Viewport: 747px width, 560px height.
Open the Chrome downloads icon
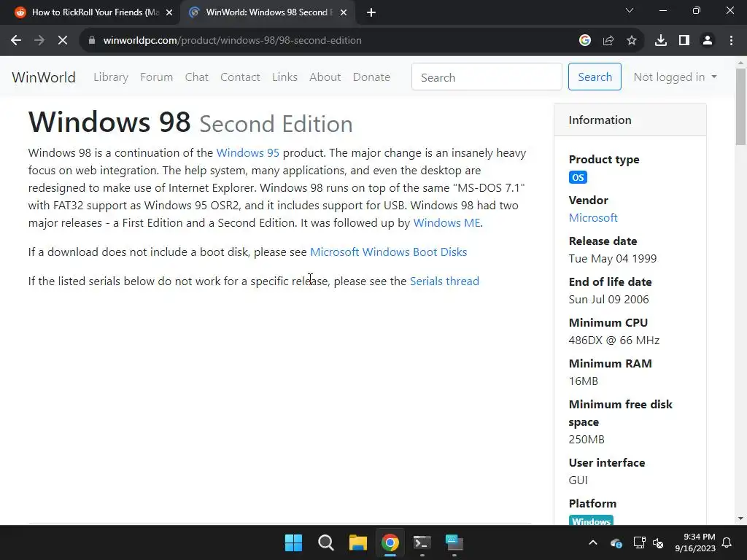[x=661, y=41]
